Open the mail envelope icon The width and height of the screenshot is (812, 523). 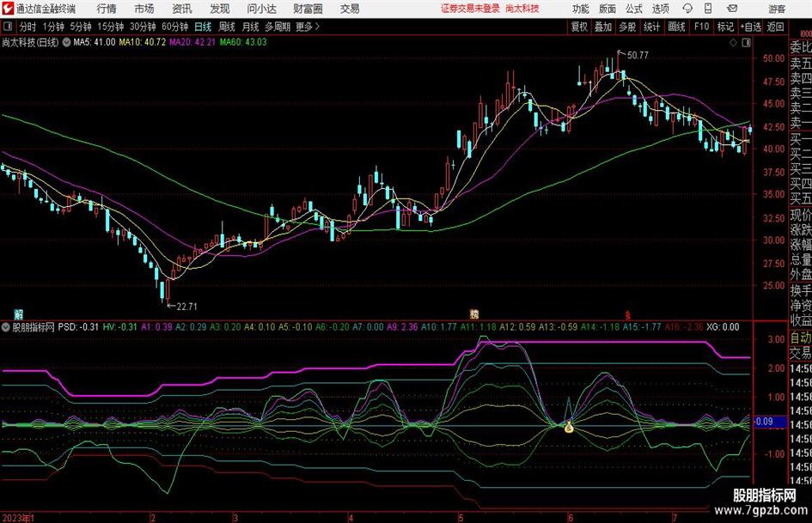pyautogui.click(x=732, y=9)
